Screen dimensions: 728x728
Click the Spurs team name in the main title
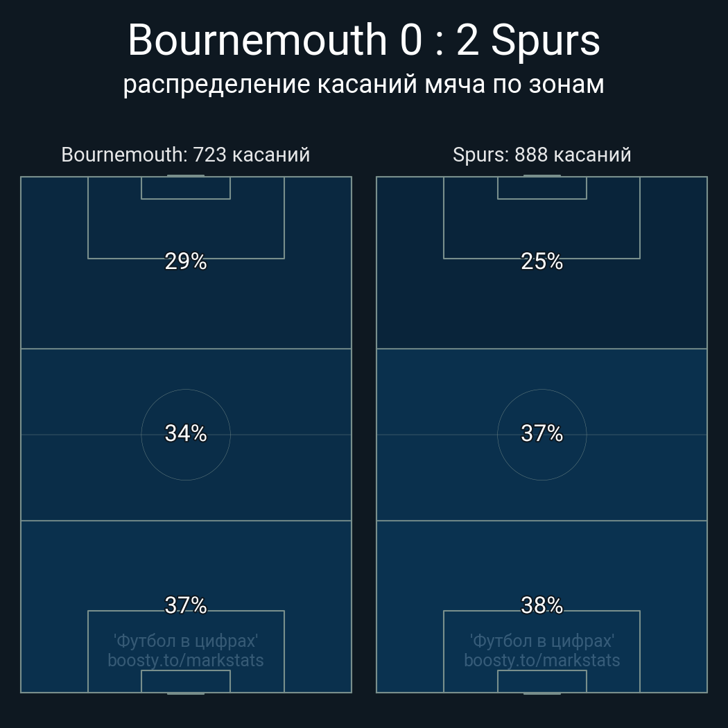pos(546,40)
